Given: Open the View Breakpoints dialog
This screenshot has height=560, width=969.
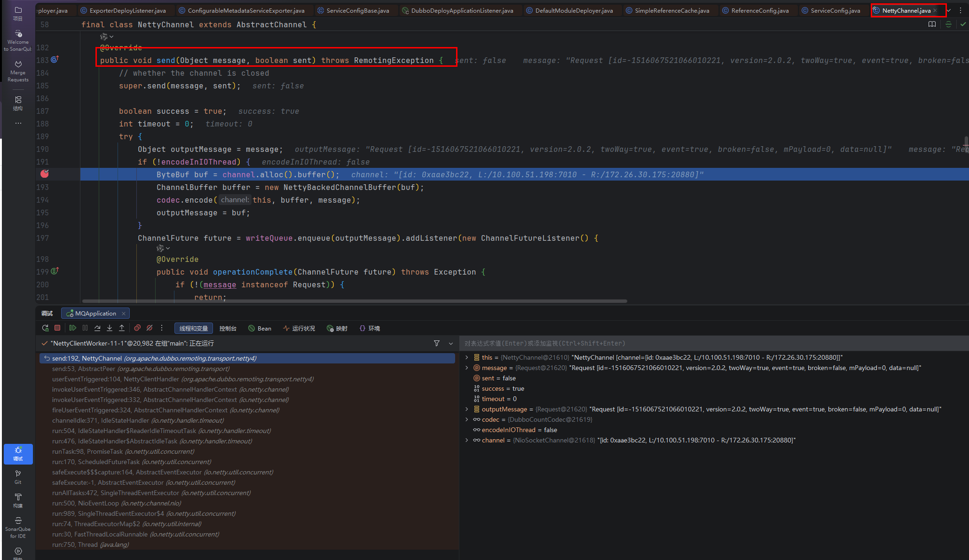Looking at the screenshot, I should coord(137,328).
